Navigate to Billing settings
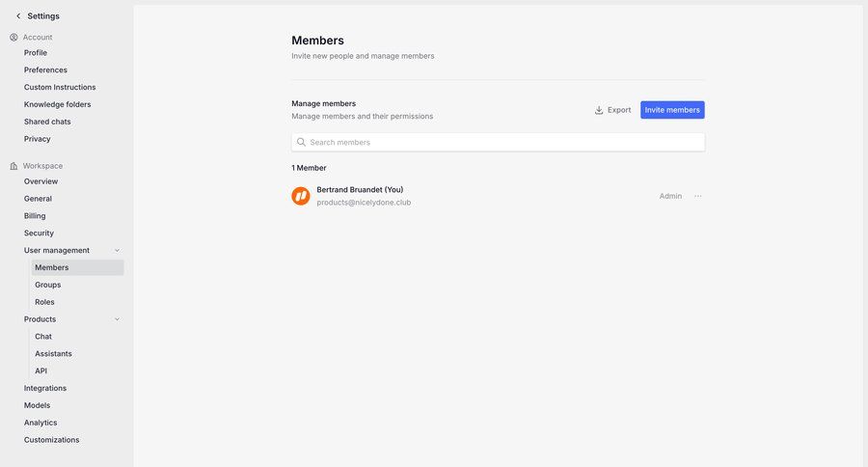 point(35,216)
